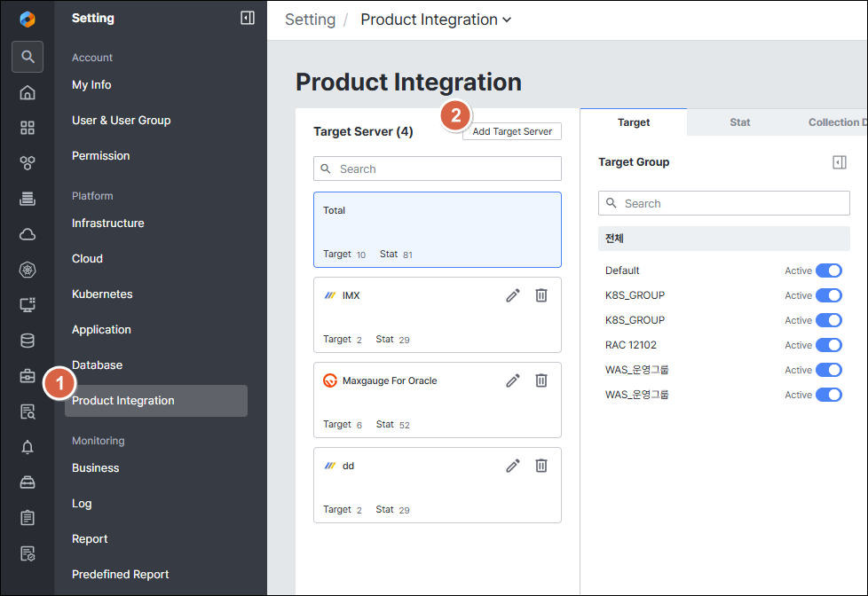Image resolution: width=868 pixels, height=596 pixels.
Task: Open the Kubernetes wheel icon
Action: pyautogui.click(x=28, y=270)
